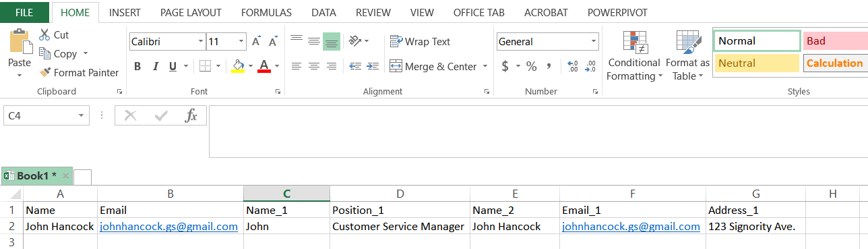868x249 pixels.
Task: Expand the Merge & Center dropdown arrow
Action: pyautogui.click(x=484, y=67)
